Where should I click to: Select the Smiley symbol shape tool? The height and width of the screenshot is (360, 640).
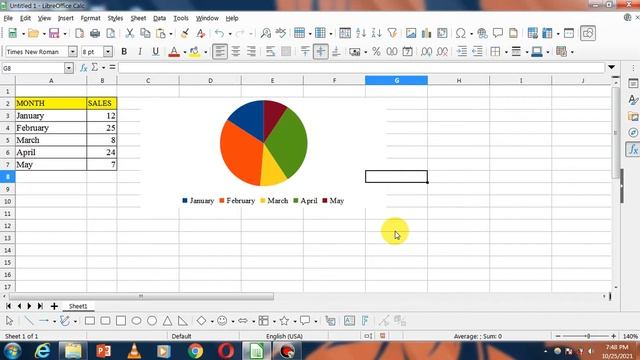pyautogui.click(x=222, y=321)
